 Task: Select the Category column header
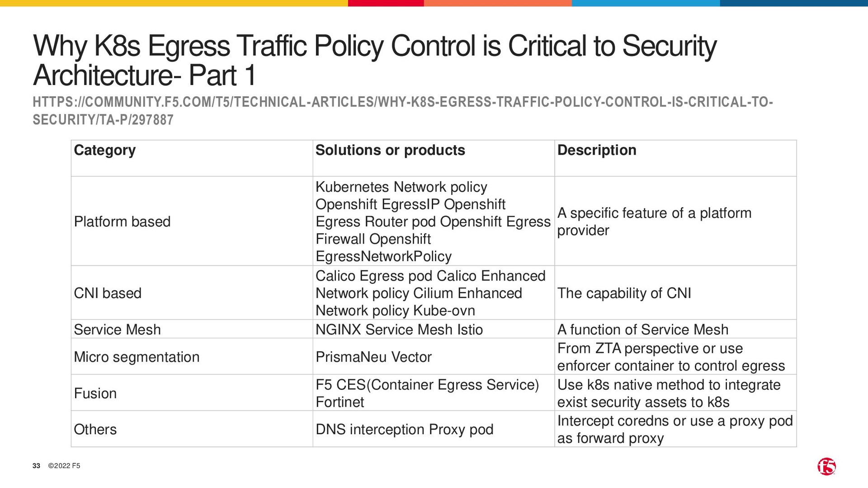pyautogui.click(x=192, y=158)
